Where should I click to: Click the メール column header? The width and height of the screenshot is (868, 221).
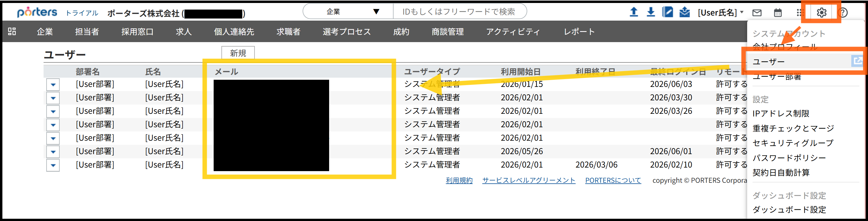[x=226, y=72]
